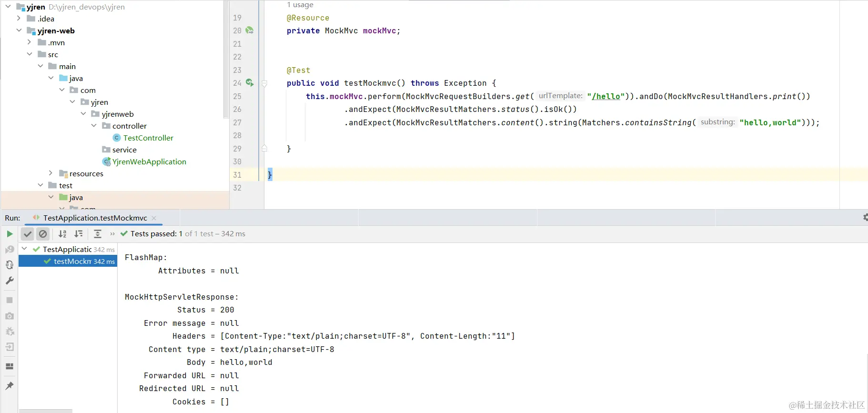Image resolution: width=868 pixels, height=413 pixels.
Task: Collapse method fold marker on line 24
Action: click(264, 83)
